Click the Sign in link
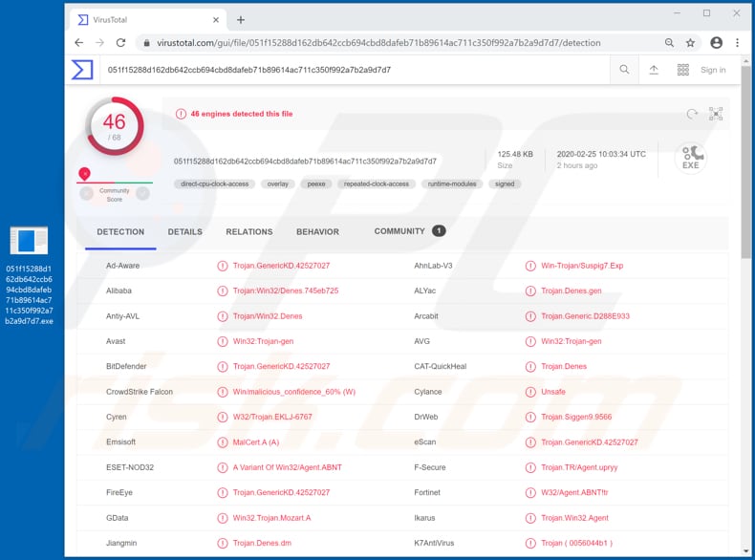This screenshot has width=755, height=560. 713,70
